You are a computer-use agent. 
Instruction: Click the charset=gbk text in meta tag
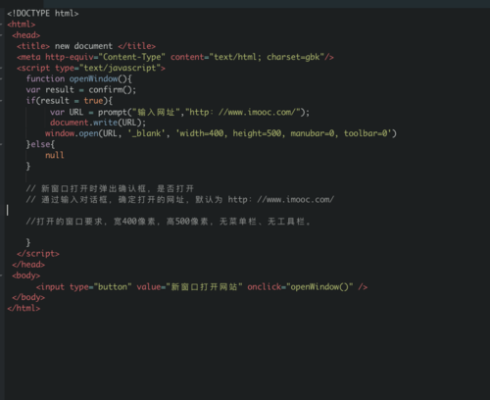pos(293,57)
